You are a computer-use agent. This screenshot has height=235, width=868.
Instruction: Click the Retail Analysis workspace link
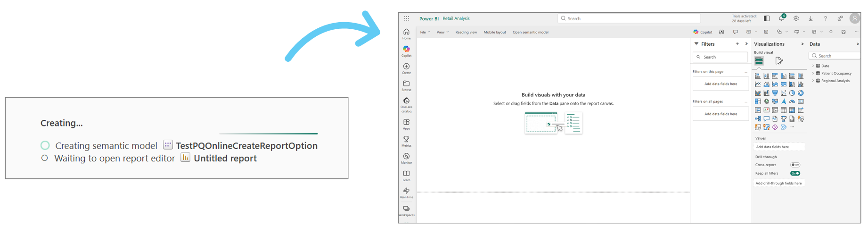click(456, 18)
